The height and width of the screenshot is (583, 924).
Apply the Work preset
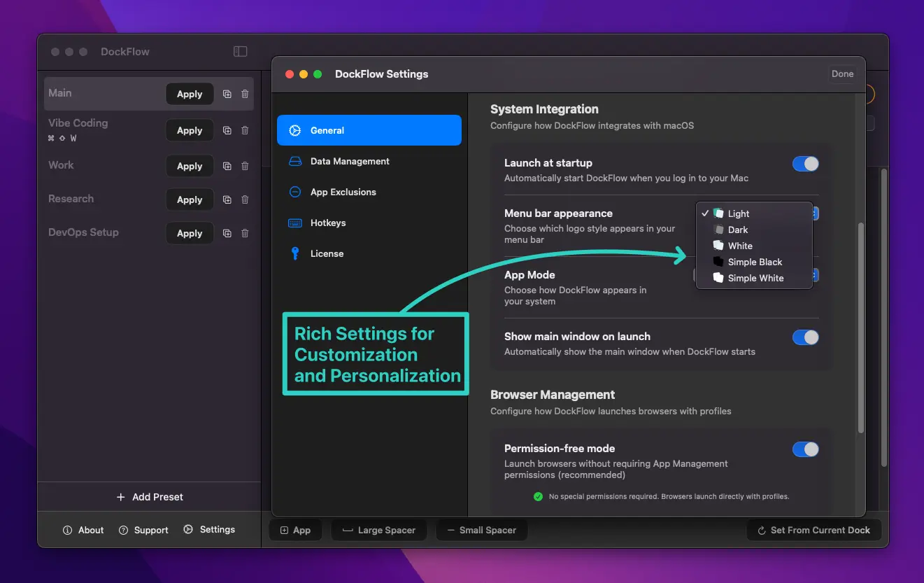(x=190, y=166)
